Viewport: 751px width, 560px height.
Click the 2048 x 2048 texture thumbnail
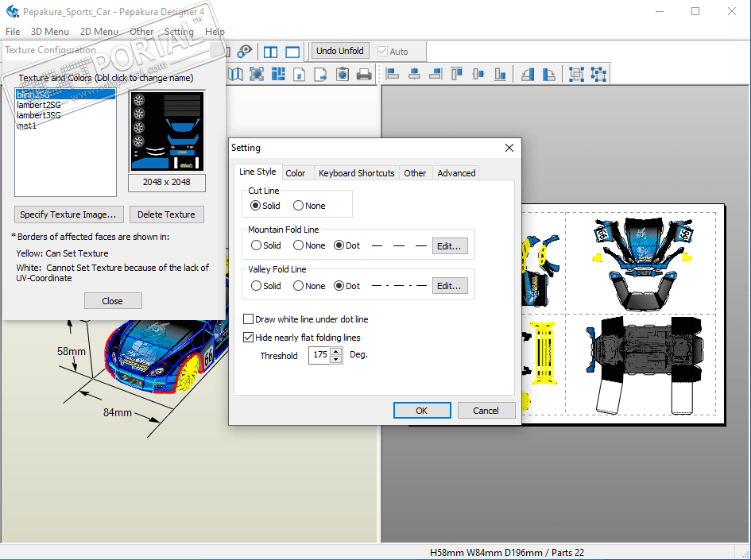(167, 131)
